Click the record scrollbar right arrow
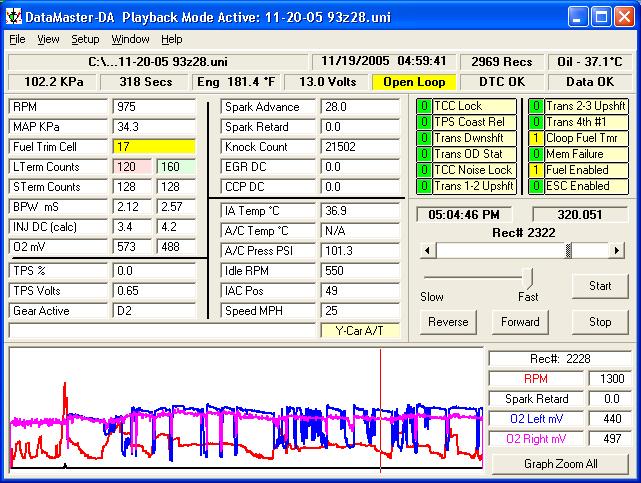 click(617, 250)
